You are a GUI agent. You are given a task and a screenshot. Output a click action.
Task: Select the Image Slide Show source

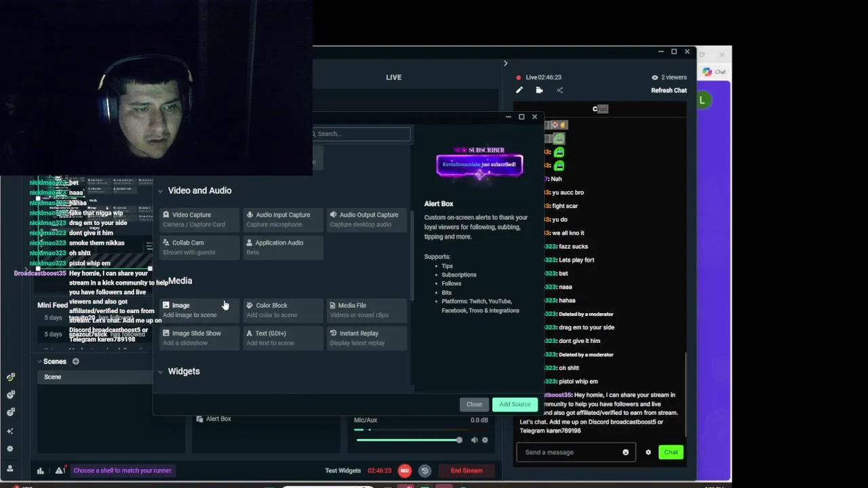[x=199, y=338]
